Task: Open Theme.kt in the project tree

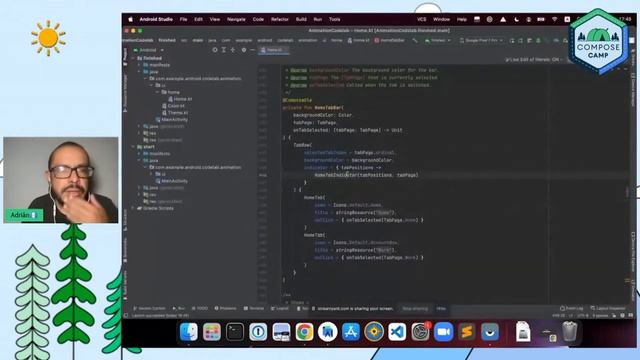Action: pos(175,113)
